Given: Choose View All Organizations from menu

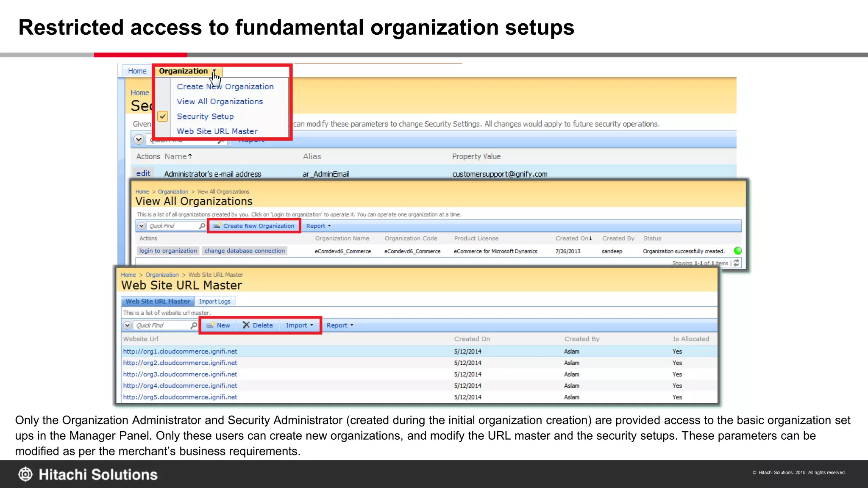Looking at the screenshot, I should click(x=220, y=102).
